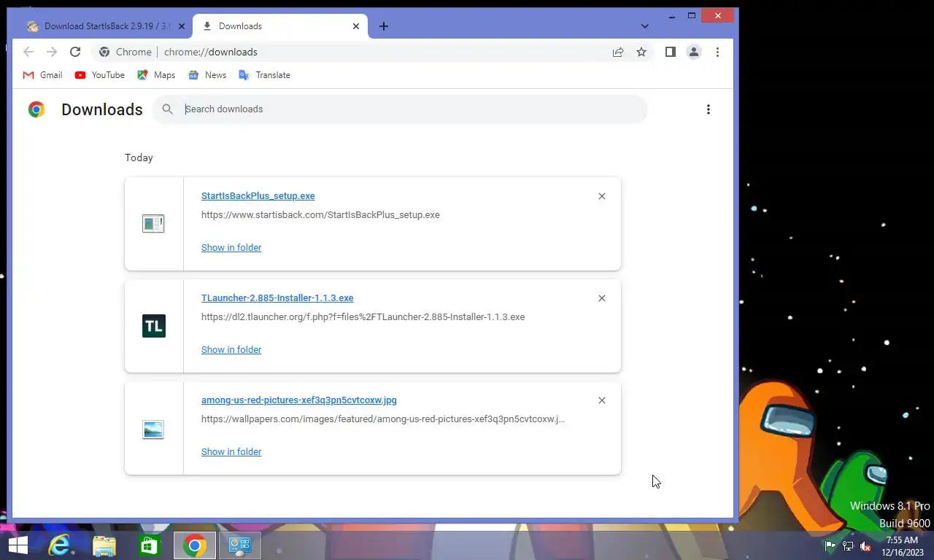934x560 pixels.
Task: Close the Downloads tab
Action: click(x=356, y=26)
